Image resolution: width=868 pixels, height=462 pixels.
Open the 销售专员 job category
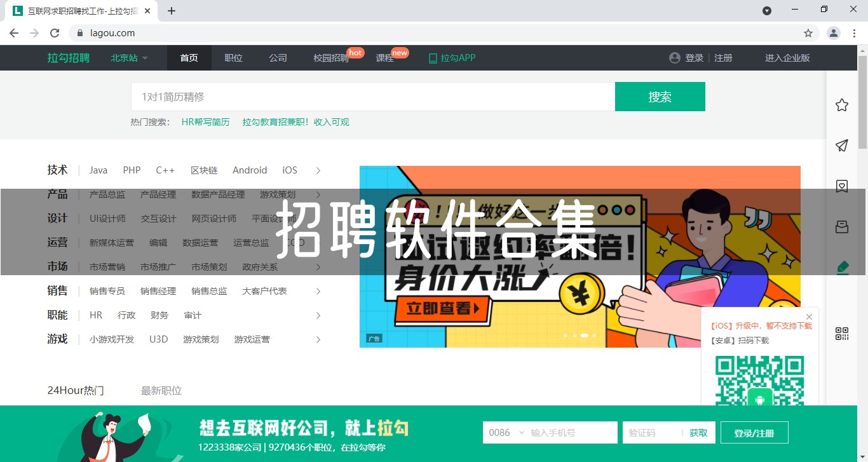(x=107, y=291)
